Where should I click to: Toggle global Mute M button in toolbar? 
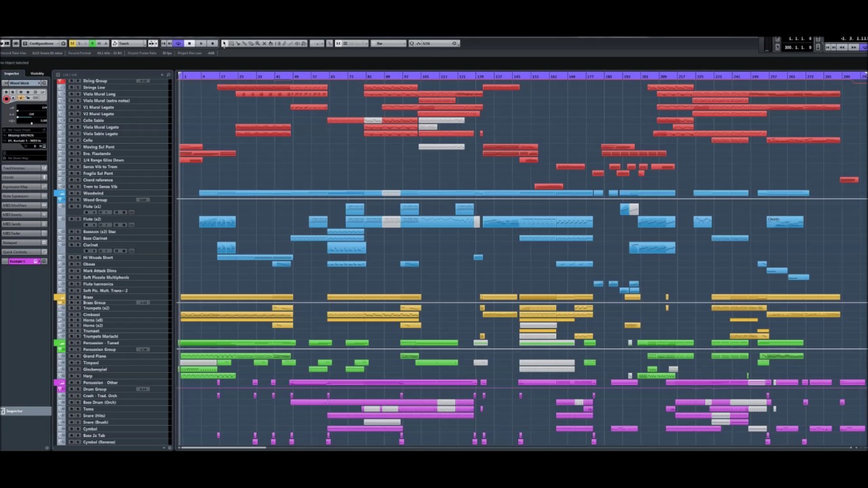(72, 43)
